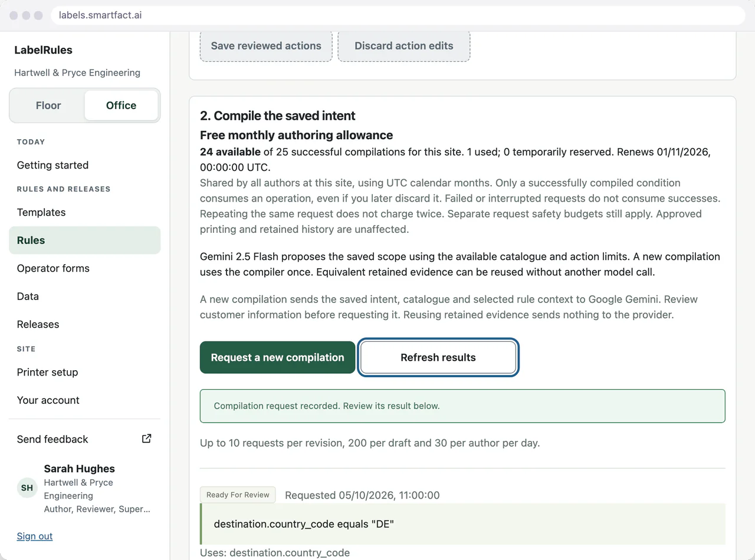Click the Sign out link

point(35,536)
